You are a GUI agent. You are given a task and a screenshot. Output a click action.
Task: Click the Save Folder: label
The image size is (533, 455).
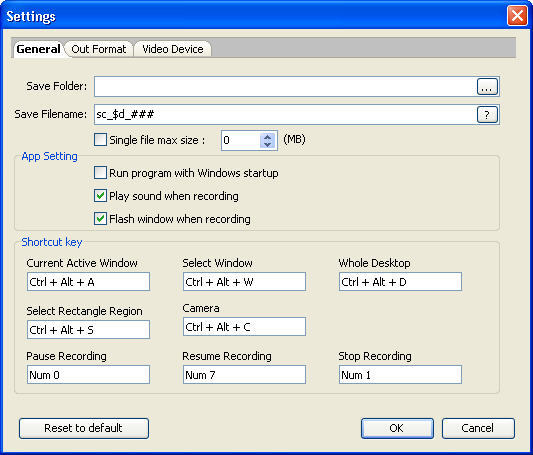57,86
